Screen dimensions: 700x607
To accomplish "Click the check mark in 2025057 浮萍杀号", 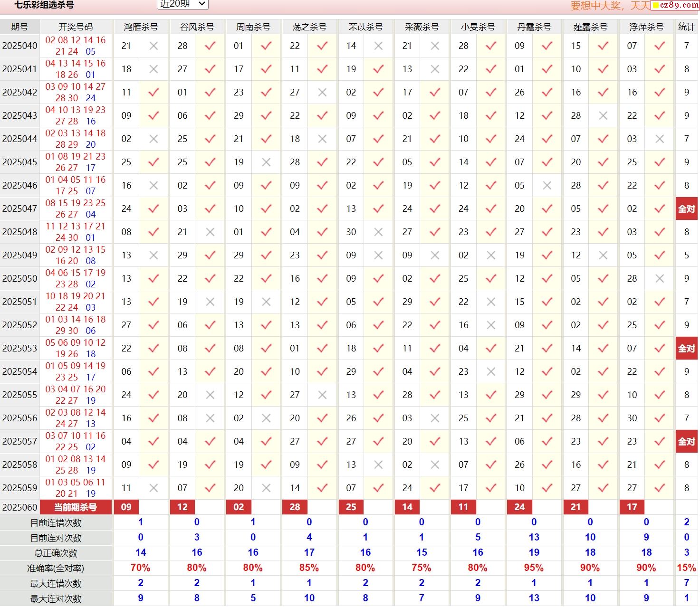I will [x=660, y=442].
